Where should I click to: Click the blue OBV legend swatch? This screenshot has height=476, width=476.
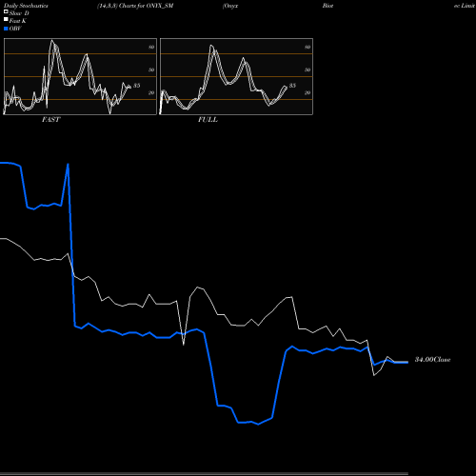click(6, 29)
